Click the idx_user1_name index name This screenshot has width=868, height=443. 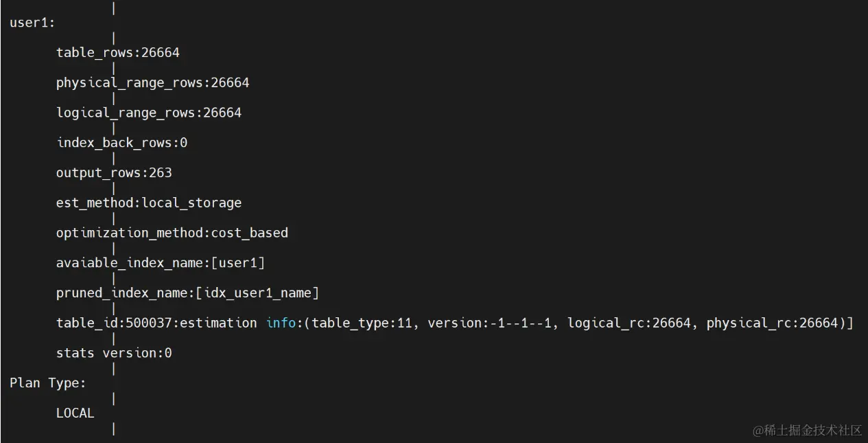257,293
